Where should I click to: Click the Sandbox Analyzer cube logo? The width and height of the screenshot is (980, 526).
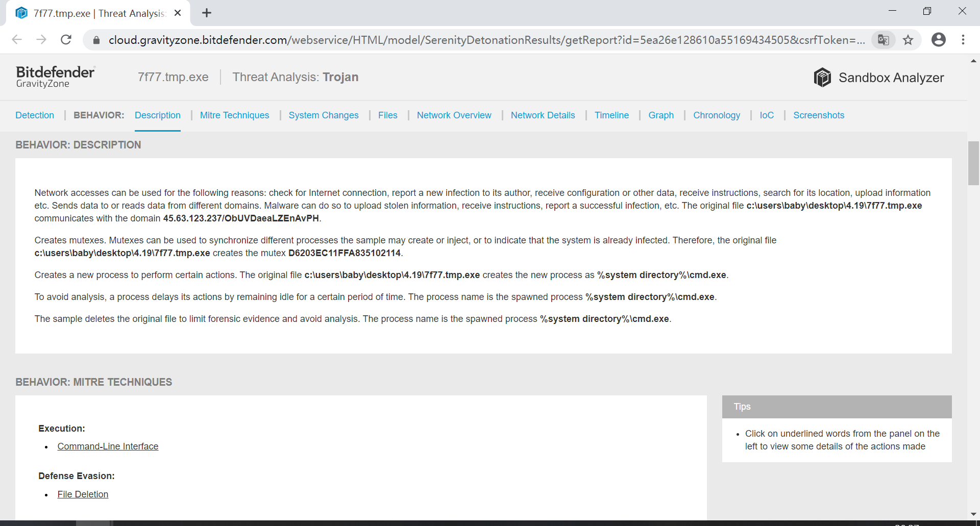pyautogui.click(x=822, y=78)
